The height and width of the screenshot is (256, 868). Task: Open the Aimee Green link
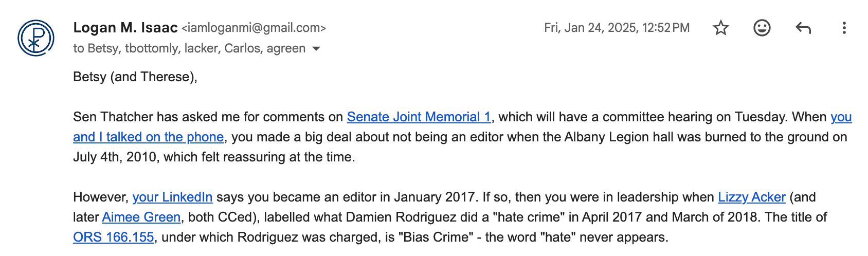pyautogui.click(x=141, y=217)
